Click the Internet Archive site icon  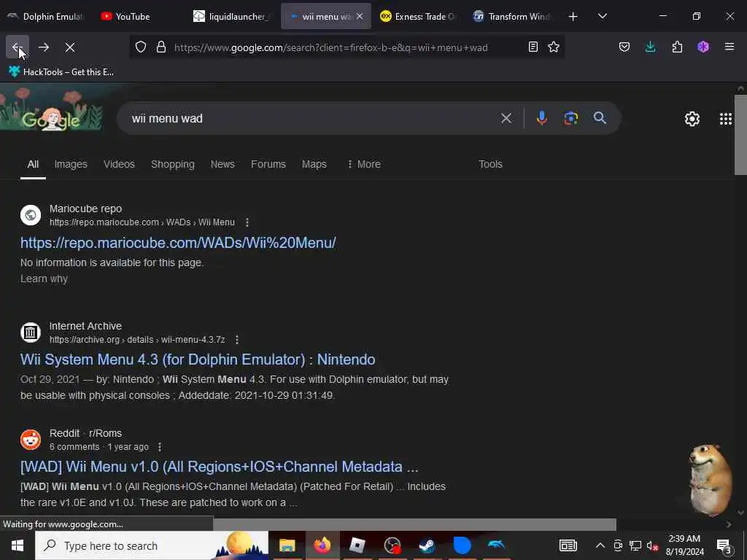(x=31, y=332)
